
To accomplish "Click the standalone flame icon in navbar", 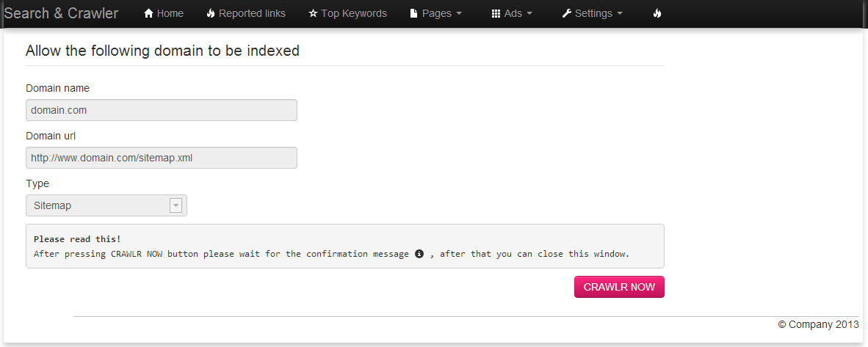I will click(657, 13).
